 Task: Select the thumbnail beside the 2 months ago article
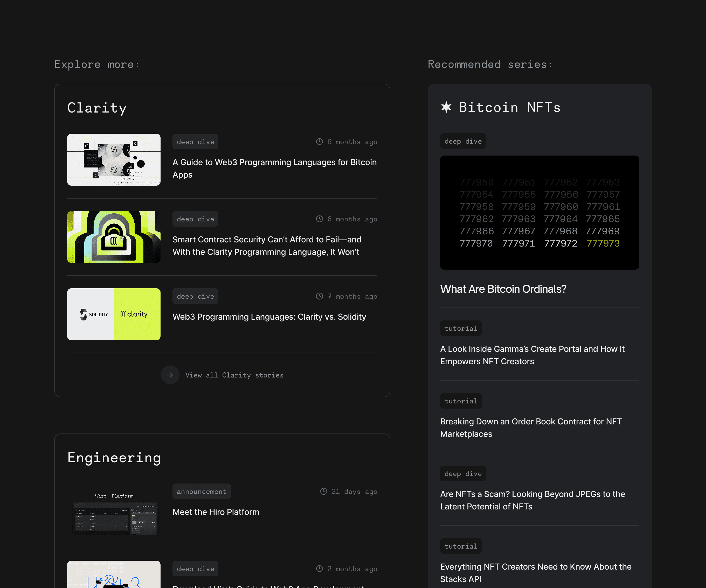[x=114, y=575]
